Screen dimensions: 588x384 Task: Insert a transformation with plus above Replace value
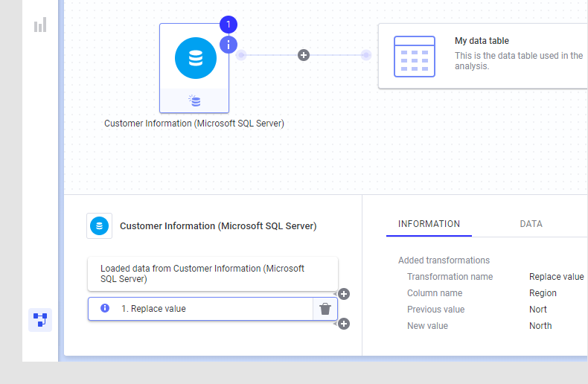click(344, 294)
